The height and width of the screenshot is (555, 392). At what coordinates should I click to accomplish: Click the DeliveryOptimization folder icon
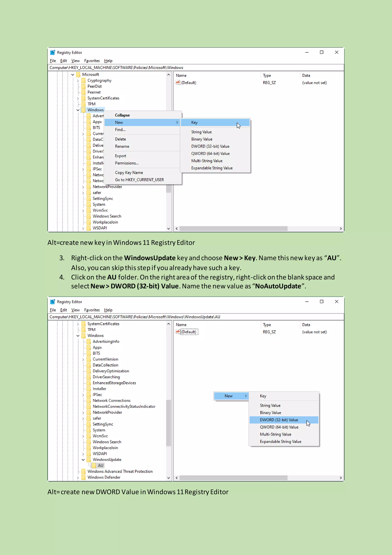[89, 371]
